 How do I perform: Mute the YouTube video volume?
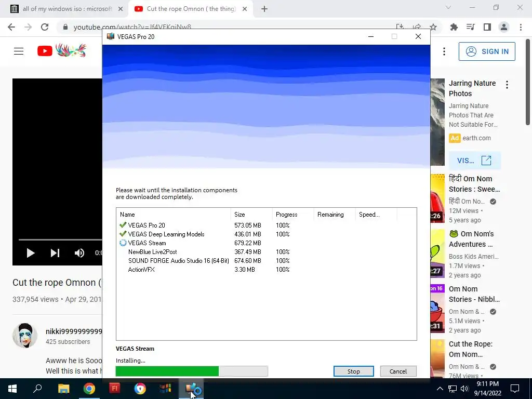79,253
